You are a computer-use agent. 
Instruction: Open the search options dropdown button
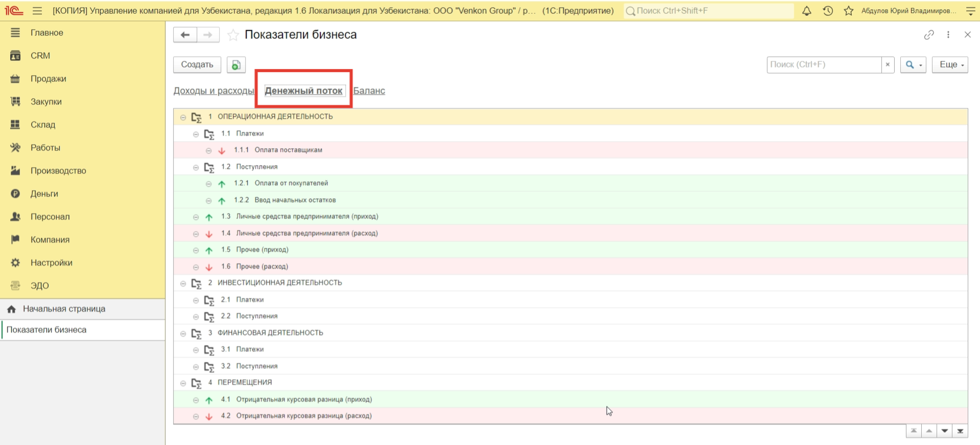pyautogui.click(x=913, y=65)
